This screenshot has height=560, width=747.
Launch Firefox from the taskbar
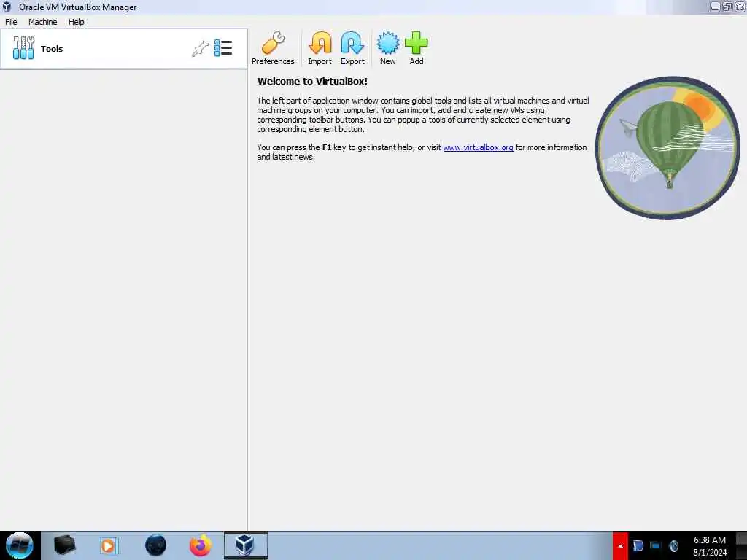coord(201,545)
